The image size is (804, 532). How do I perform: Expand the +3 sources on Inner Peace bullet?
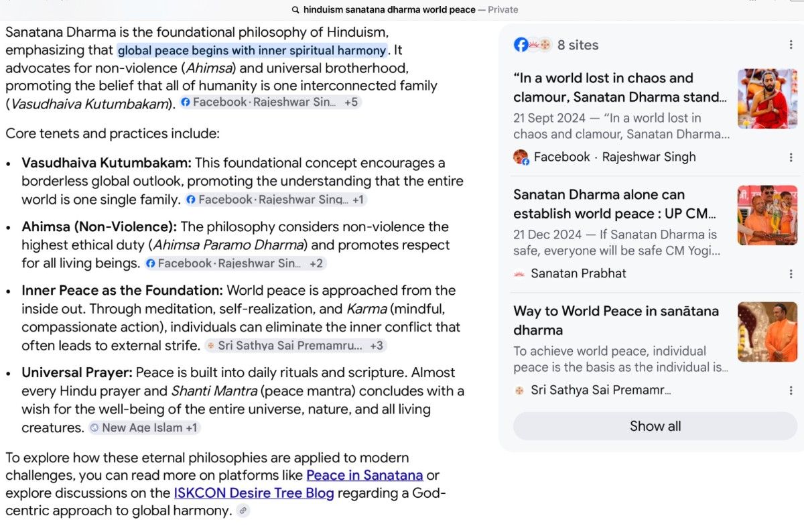pos(377,346)
